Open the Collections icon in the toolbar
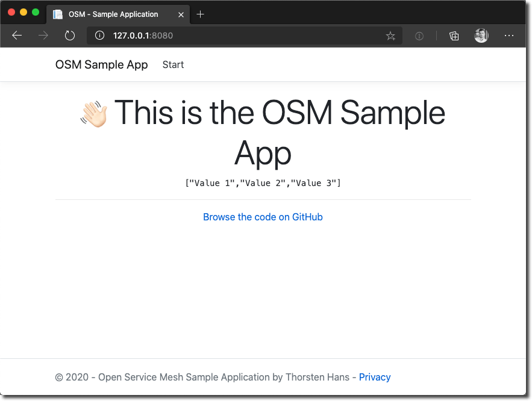This screenshot has height=401, width=532. [x=454, y=36]
